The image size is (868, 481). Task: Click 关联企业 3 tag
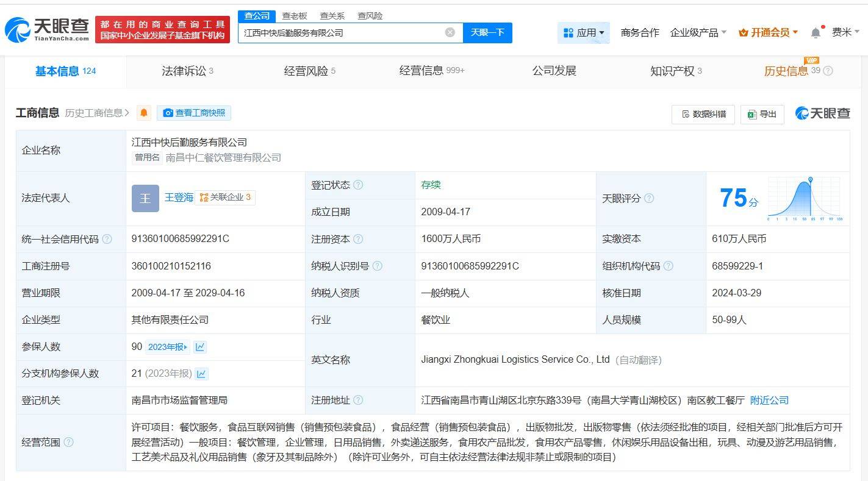coord(225,198)
